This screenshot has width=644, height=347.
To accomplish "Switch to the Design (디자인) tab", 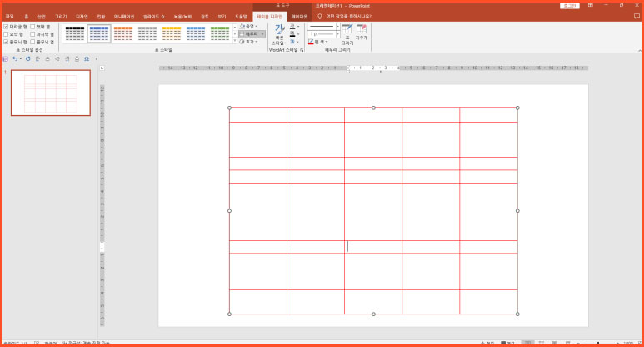I will (82, 17).
